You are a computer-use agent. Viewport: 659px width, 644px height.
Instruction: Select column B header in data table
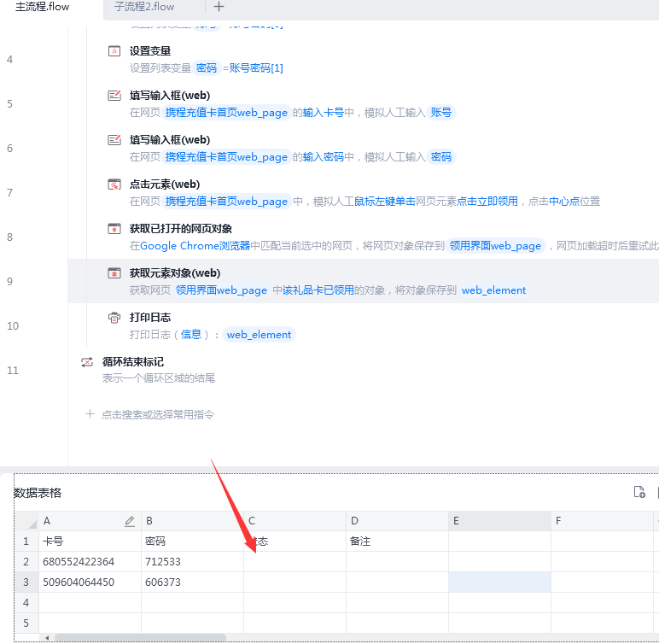click(192, 521)
